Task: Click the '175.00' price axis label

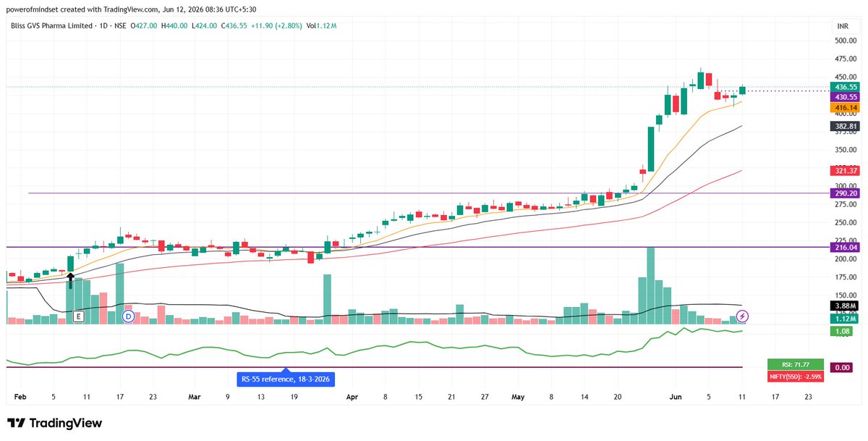Action: tap(846, 277)
